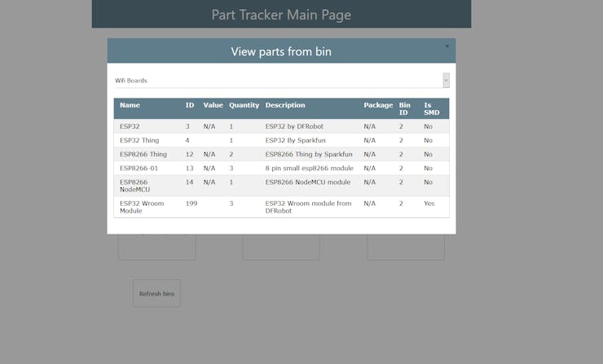Click the 'Yes' Is SMD cell
The width and height of the screenshot is (603, 364).
click(429, 204)
